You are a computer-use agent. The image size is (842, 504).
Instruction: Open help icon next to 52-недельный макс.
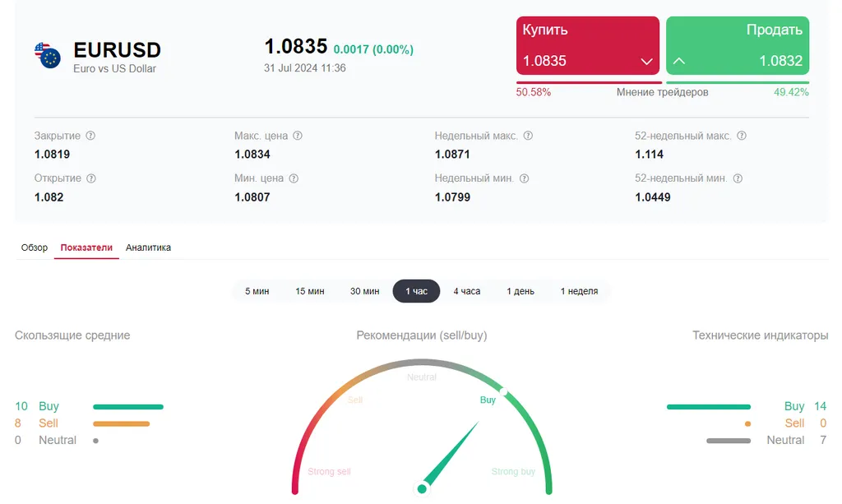[742, 136]
